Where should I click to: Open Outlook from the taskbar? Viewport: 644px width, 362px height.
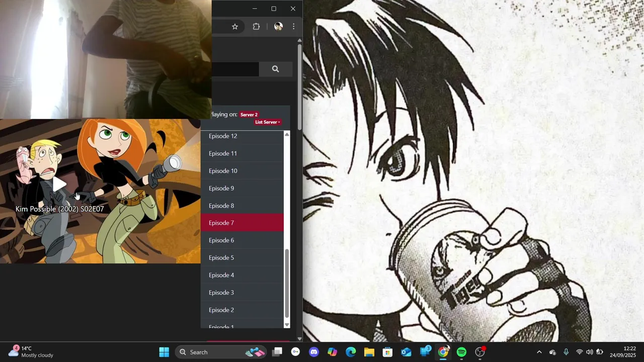coord(406,352)
